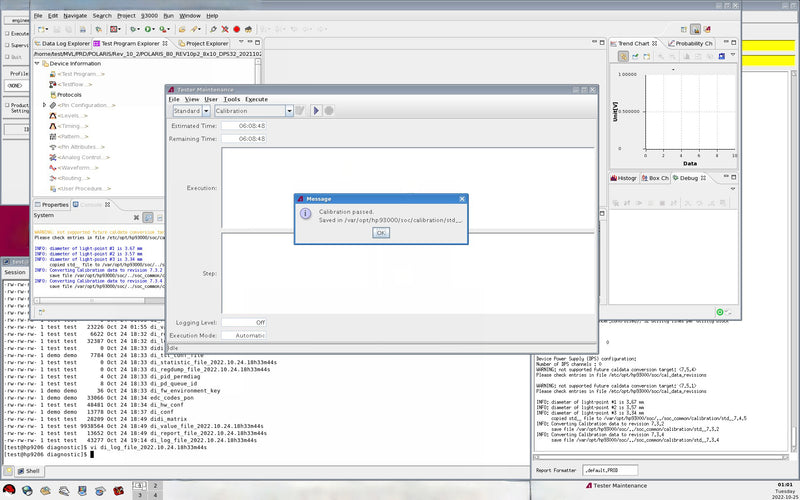Switch to Project Explorer tab
Viewport: 800px width, 500px height.
pos(203,44)
